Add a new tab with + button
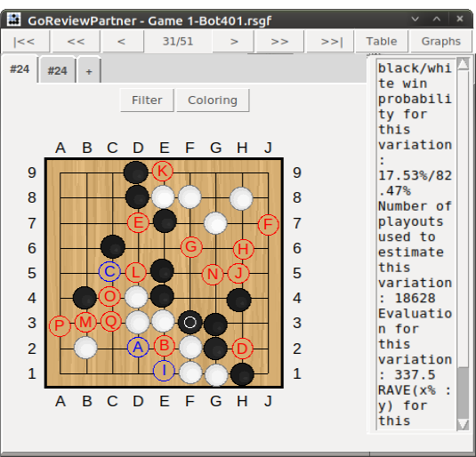 89,72
